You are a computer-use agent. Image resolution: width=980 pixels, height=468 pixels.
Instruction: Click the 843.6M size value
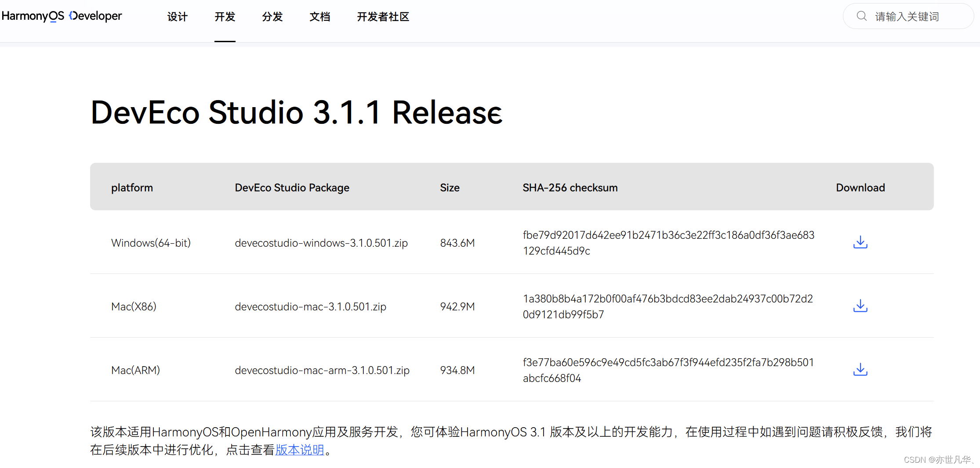457,243
